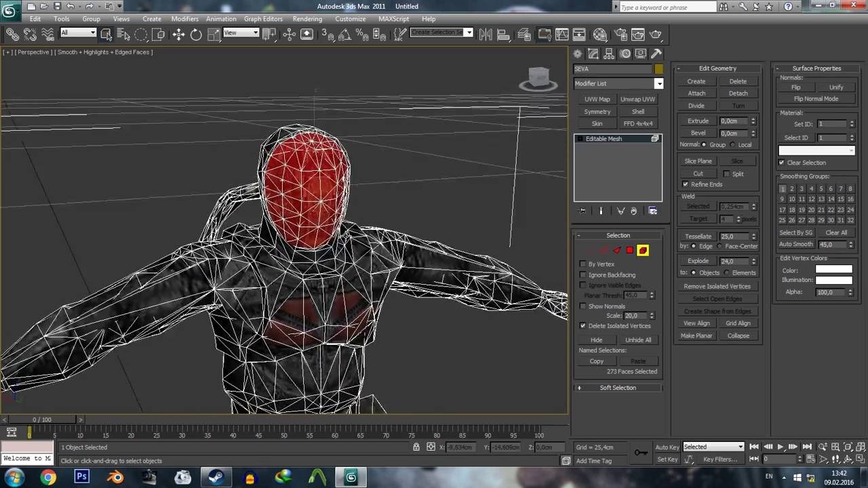Toggle the Percent Snap tool
Viewport: 868px width, 488px height.
pos(361,34)
